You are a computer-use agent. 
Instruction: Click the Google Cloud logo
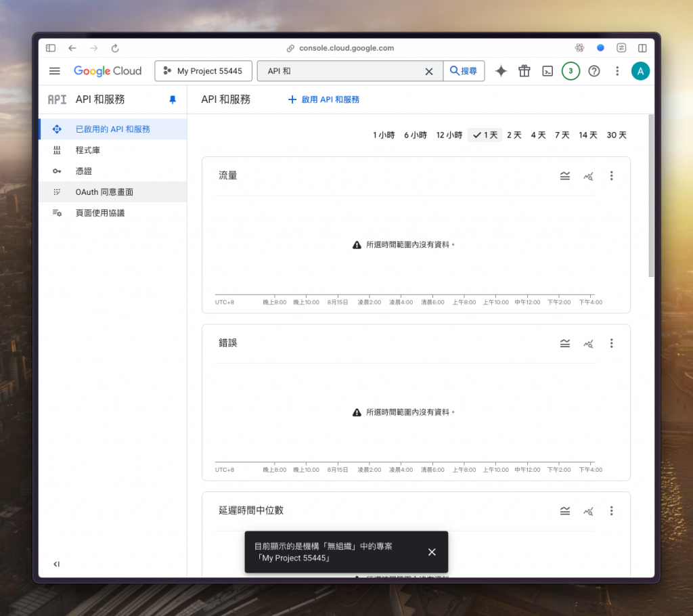[x=108, y=71]
